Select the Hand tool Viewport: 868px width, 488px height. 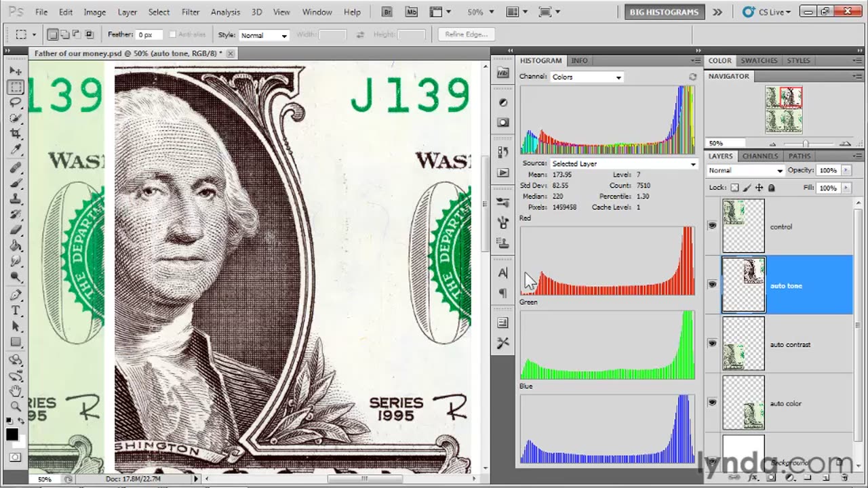(16, 391)
